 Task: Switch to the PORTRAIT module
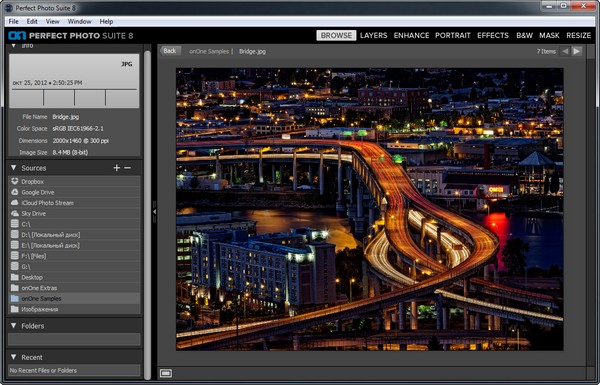(453, 36)
